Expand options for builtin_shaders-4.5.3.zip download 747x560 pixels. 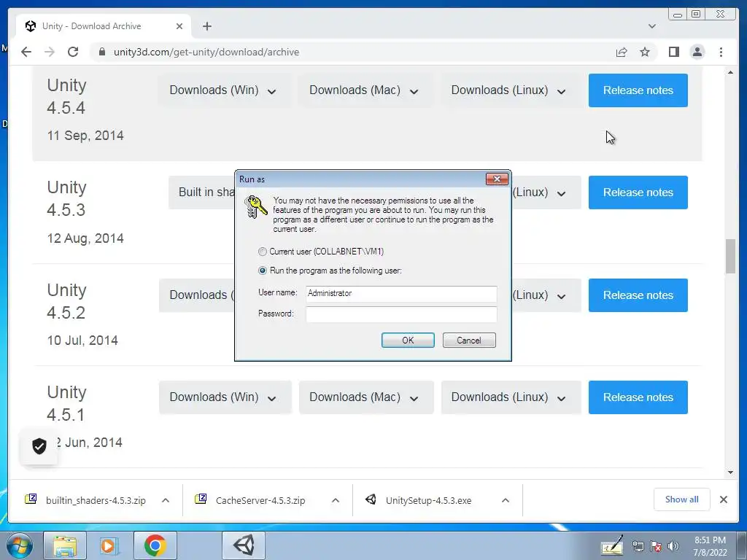166,500
